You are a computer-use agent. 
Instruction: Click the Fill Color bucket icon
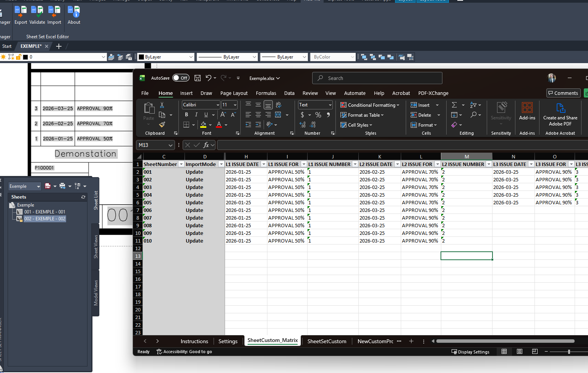pos(203,125)
